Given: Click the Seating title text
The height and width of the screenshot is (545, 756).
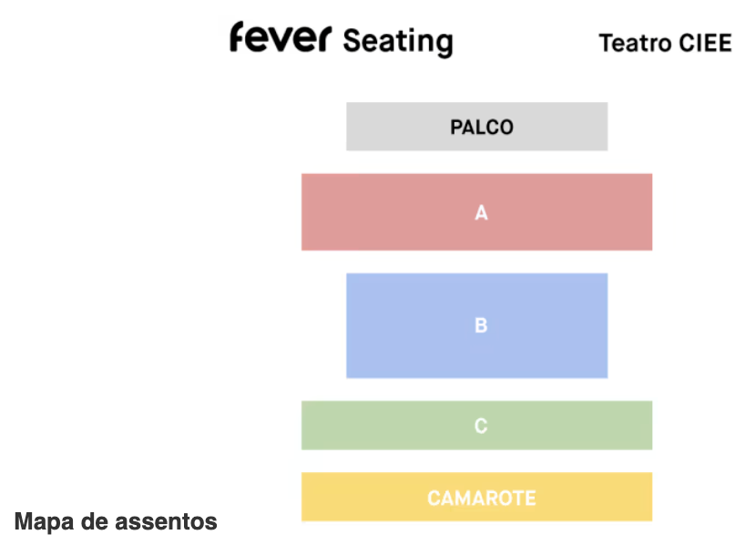Looking at the screenshot, I should [398, 41].
